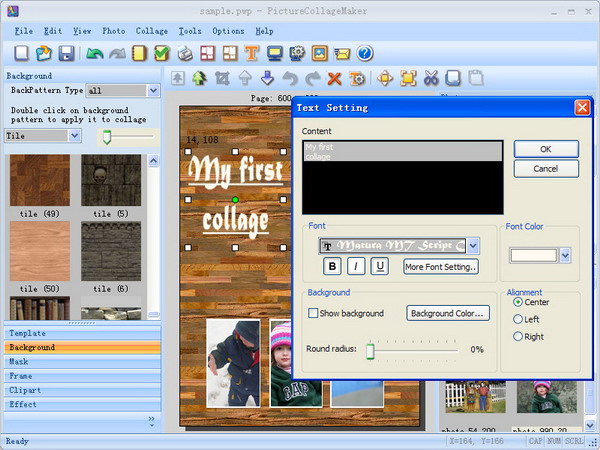The width and height of the screenshot is (600, 450).
Task: Select Center alignment radio button
Action: click(x=518, y=302)
